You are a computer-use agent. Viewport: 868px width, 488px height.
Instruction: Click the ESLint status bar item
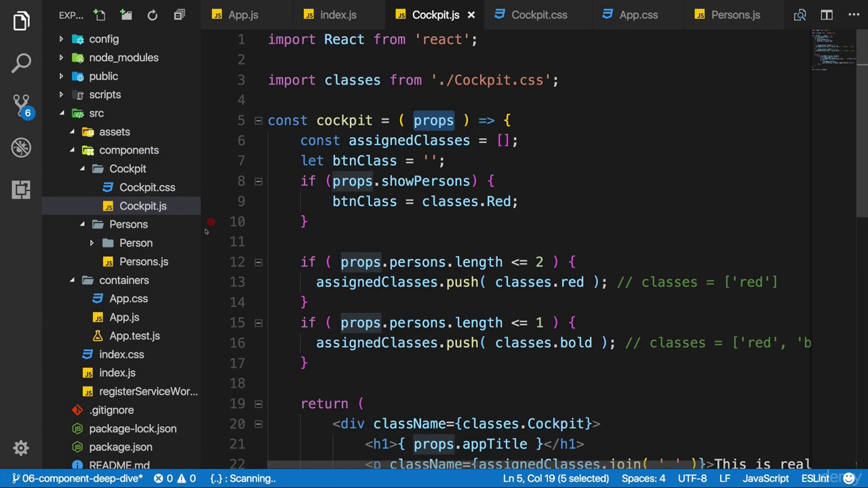pyautogui.click(x=815, y=479)
